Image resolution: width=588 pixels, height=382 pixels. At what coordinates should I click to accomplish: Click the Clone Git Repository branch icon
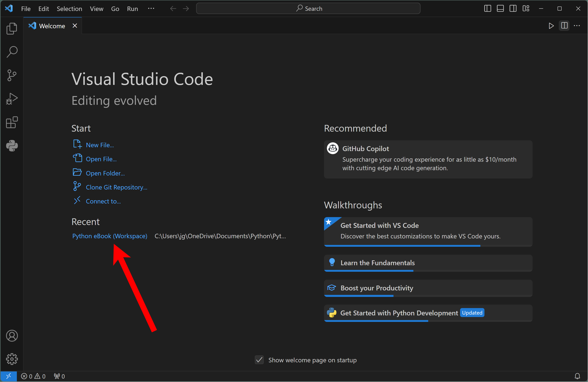[x=77, y=186]
